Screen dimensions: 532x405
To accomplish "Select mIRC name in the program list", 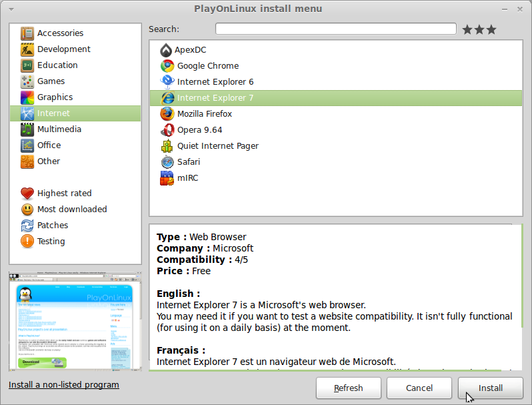I will pos(187,178).
